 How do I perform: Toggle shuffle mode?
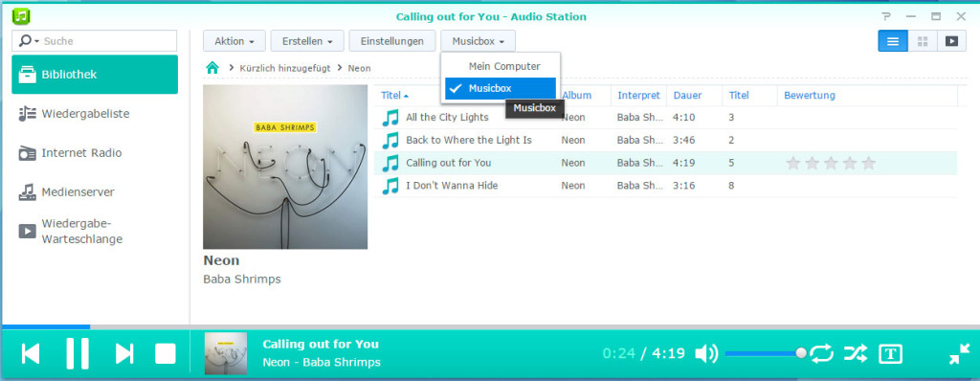point(856,353)
